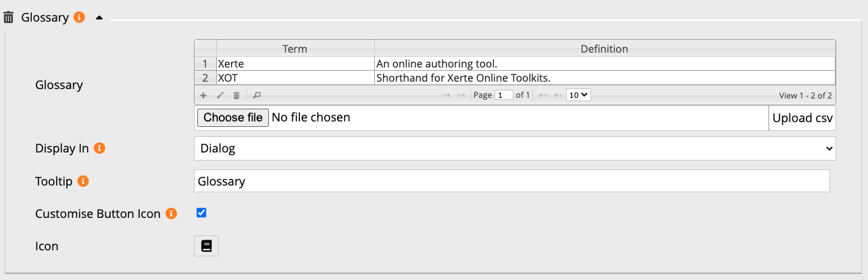Sort the grid by the Term column
Viewport: 868px width, 280px height.
(x=295, y=49)
